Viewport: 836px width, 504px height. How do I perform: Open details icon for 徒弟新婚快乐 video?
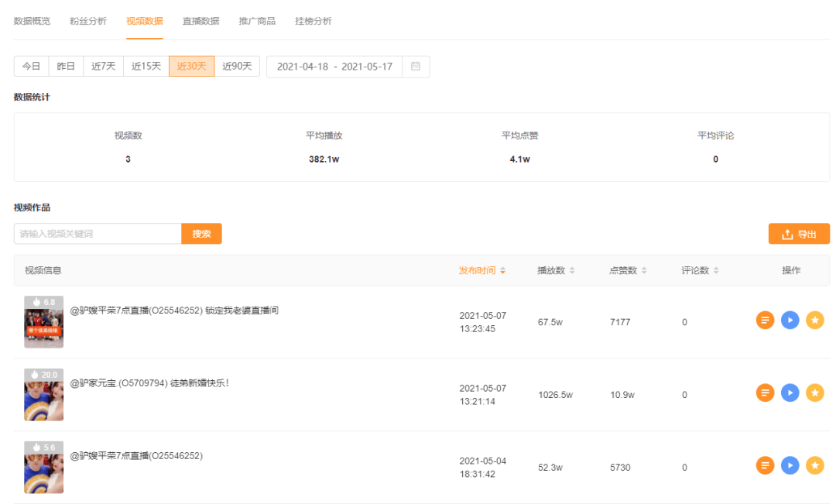pyautogui.click(x=765, y=393)
